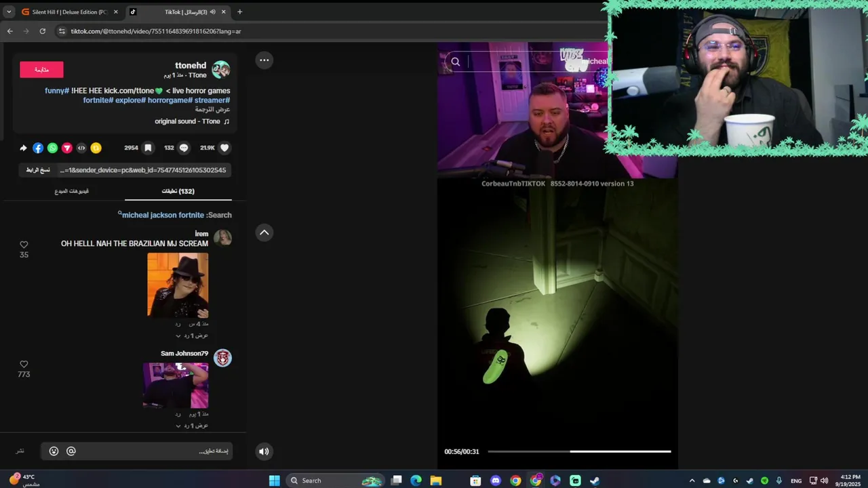This screenshot has height=488, width=868.
Task: Click the pink follow button
Action: tap(41, 69)
